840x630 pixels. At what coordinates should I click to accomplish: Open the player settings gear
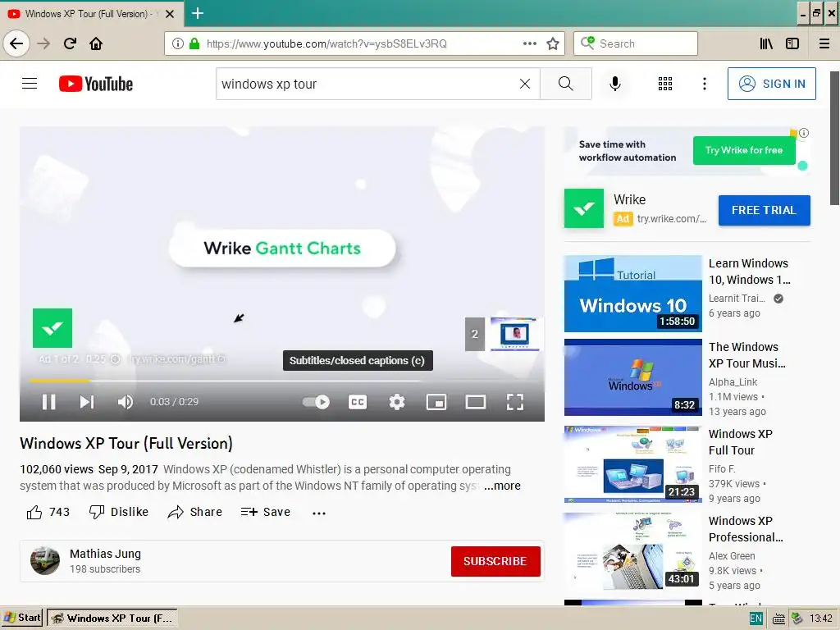(396, 402)
